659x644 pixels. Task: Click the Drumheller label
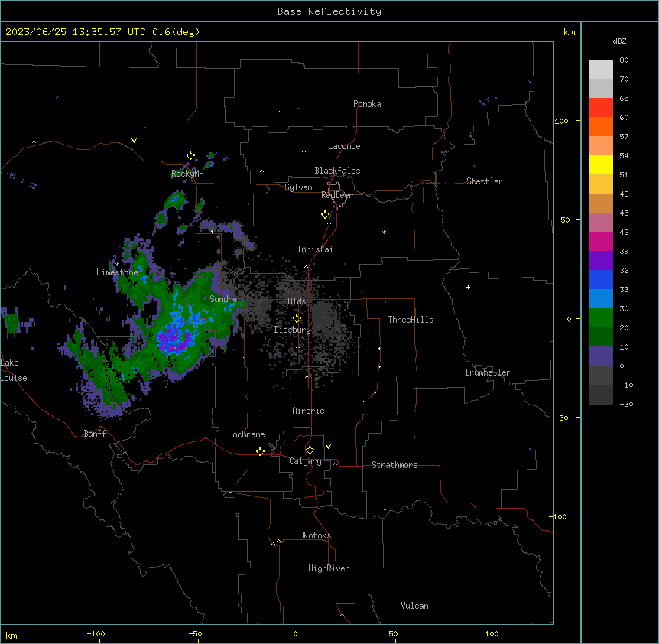click(x=488, y=372)
